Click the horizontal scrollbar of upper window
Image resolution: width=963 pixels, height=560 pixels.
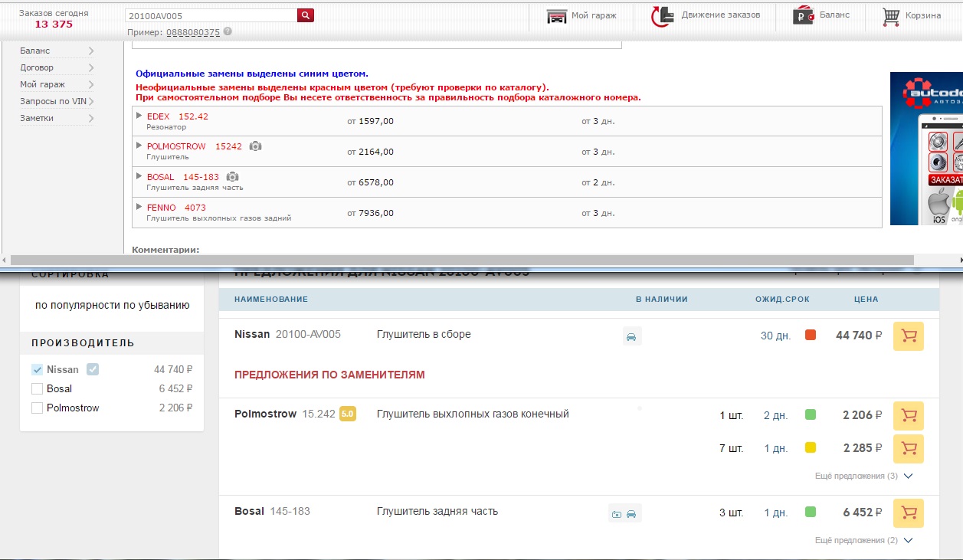point(462,260)
